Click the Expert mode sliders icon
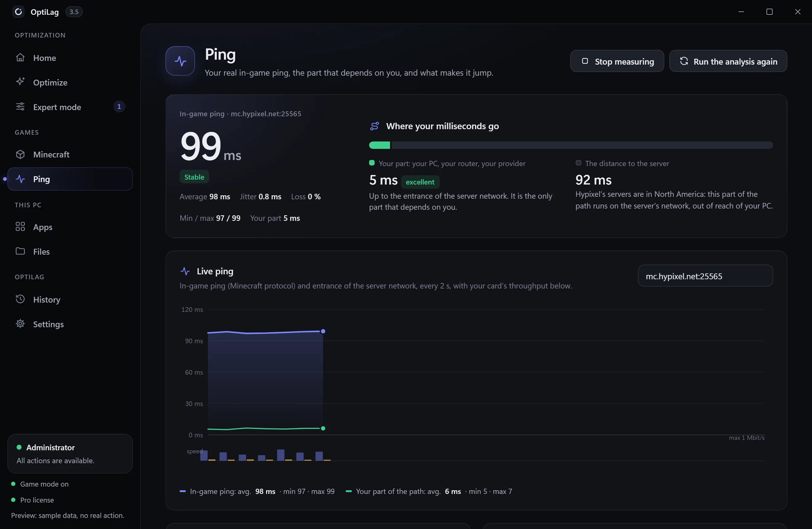This screenshot has width=812, height=529. [20, 106]
